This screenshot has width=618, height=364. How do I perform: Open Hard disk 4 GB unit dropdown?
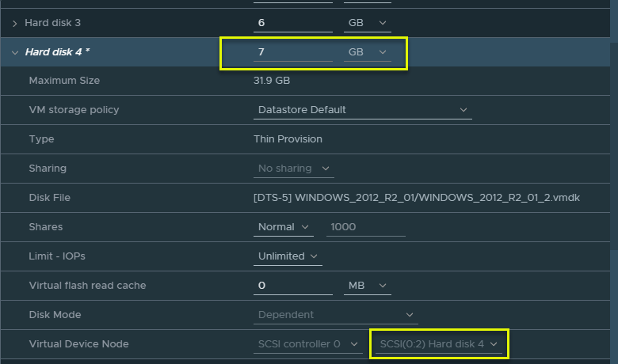click(x=368, y=52)
